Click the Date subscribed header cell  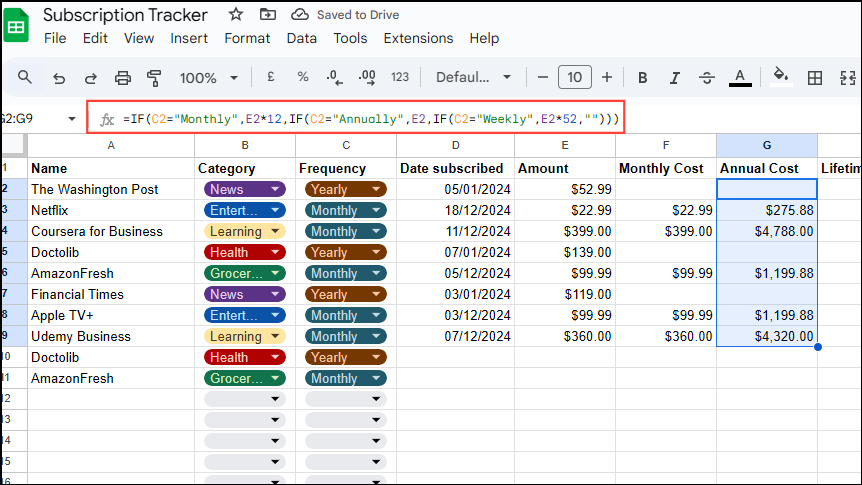pyautogui.click(x=455, y=168)
